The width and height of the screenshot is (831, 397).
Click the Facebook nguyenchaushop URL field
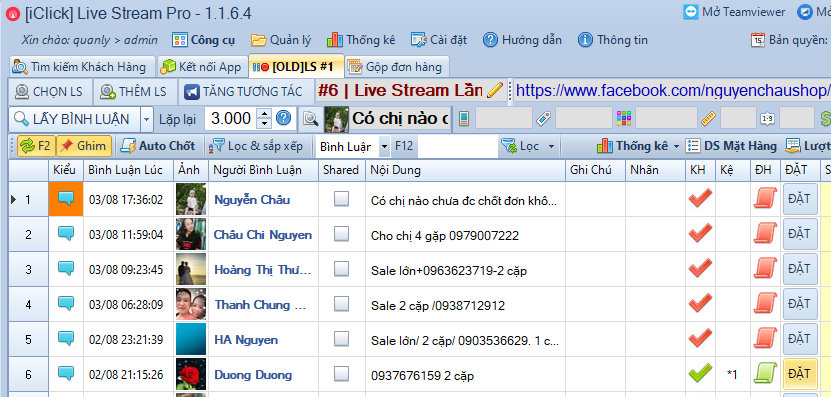pyautogui.click(x=672, y=91)
